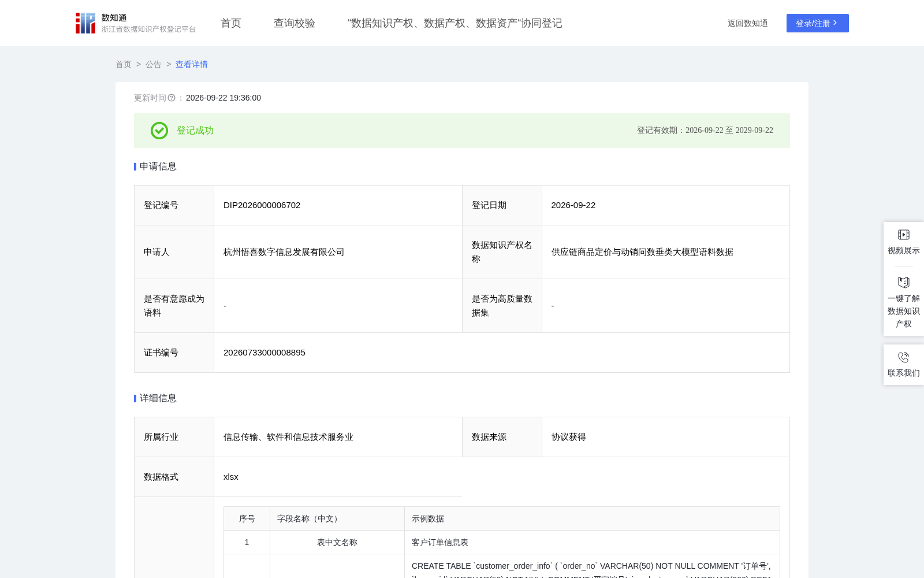This screenshot has height=578, width=924.
Task: Go to the 首页 navigation tab
Action: (x=231, y=23)
